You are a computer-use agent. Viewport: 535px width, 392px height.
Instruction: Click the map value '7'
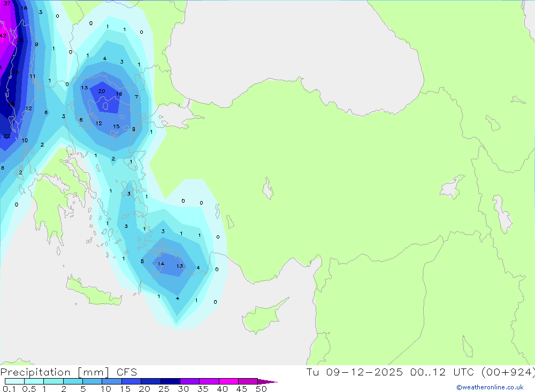coord(136,97)
